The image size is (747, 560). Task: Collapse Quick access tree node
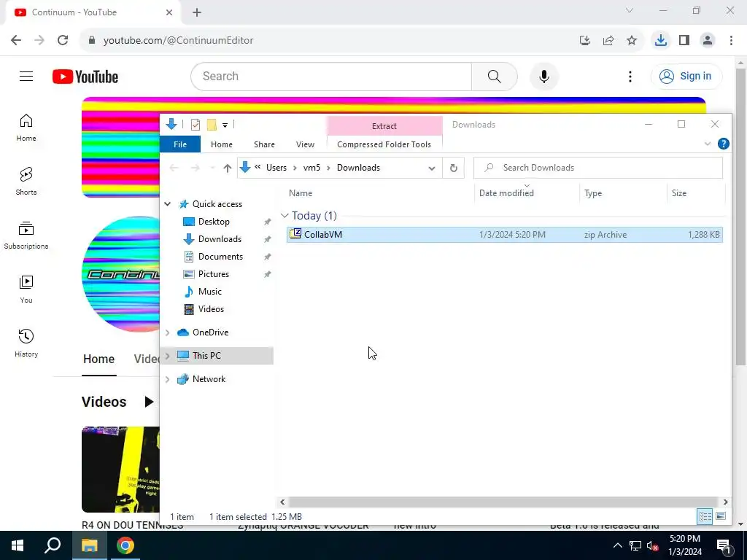click(168, 204)
